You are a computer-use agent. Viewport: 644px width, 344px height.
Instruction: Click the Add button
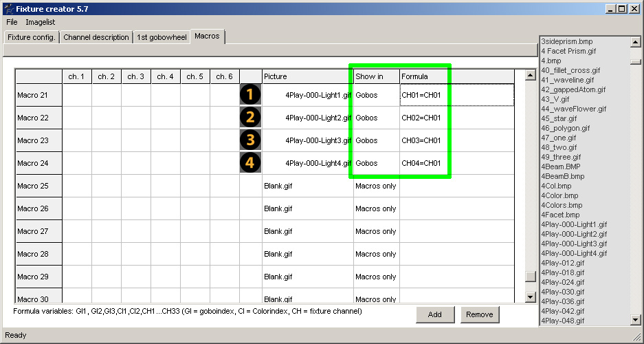point(435,314)
